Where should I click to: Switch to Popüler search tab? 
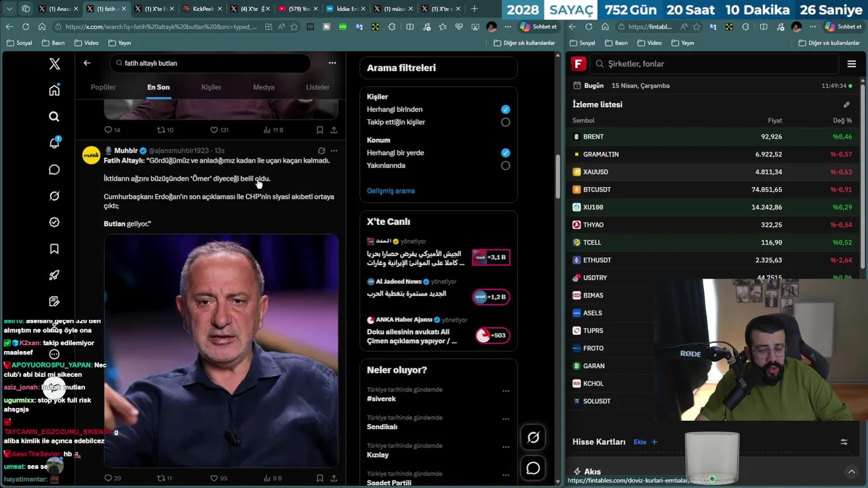pyautogui.click(x=103, y=87)
